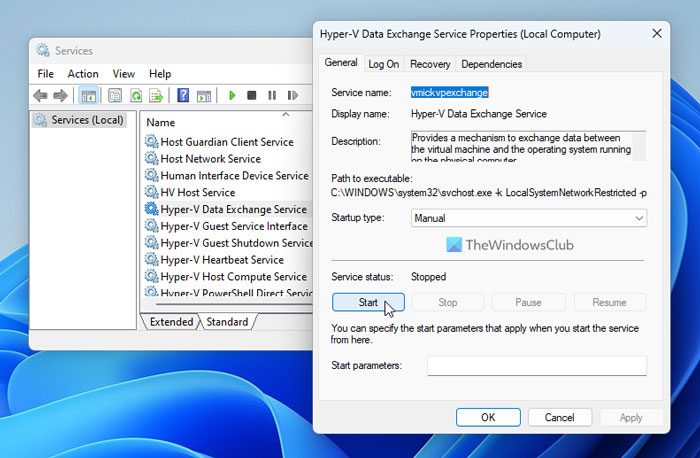The image size is (700, 458).
Task: Click Cancel in properties dialog
Action: tap(559, 417)
